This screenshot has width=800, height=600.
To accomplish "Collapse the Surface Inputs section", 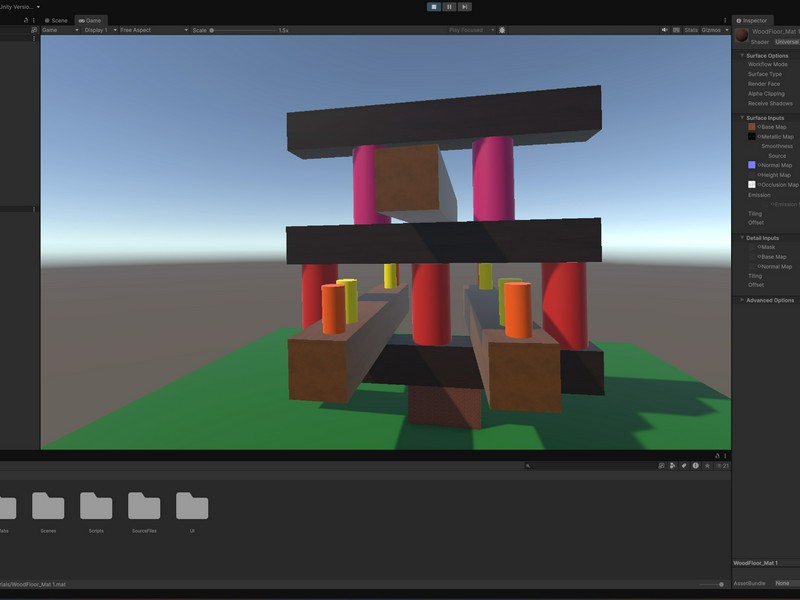I will [742, 118].
